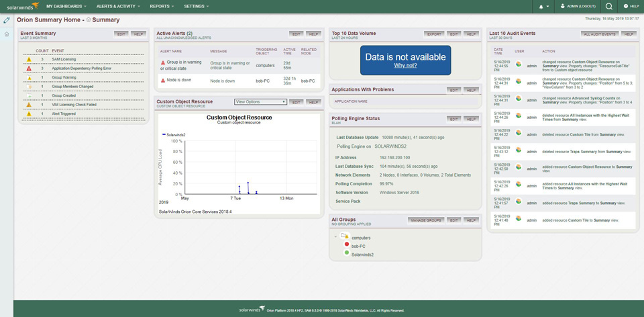The image size is (644, 317).
Task: Click warning icon beside Alert Triggered event
Action: [29, 114]
